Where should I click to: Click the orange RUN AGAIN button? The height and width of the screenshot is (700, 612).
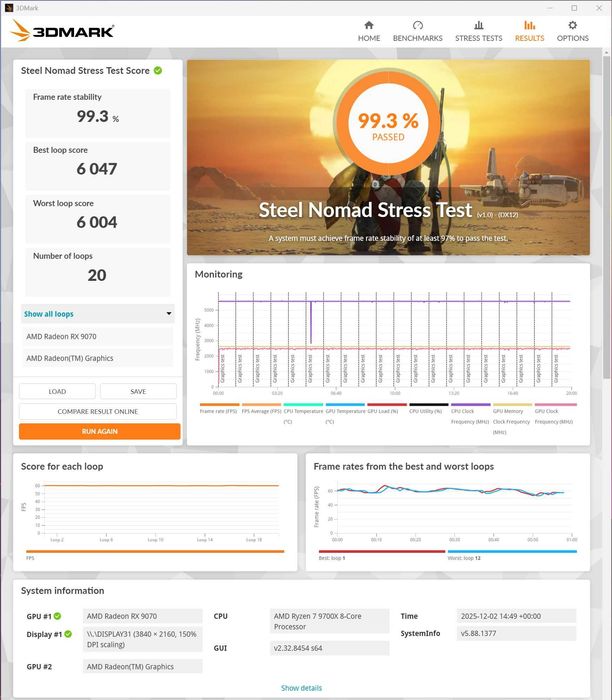coord(100,431)
